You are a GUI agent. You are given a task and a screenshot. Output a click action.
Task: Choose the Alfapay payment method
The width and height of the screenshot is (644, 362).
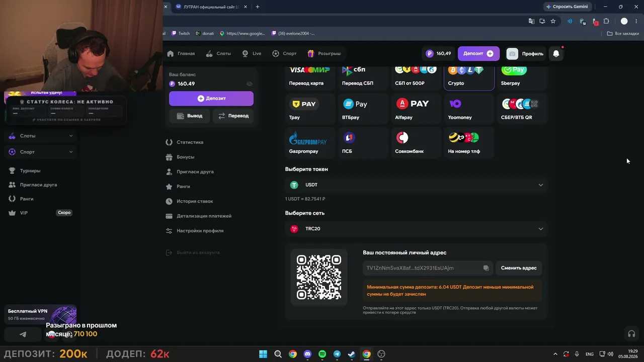(x=416, y=109)
